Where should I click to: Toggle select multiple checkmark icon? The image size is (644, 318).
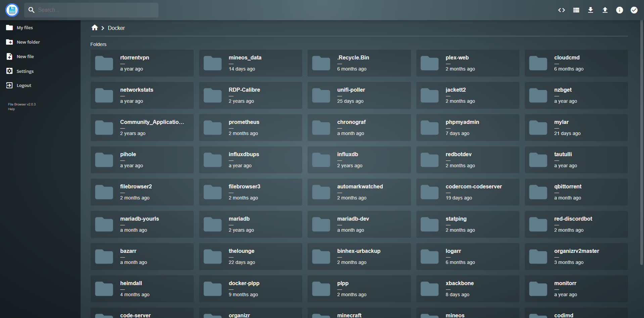pyautogui.click(x=634, y=10)
